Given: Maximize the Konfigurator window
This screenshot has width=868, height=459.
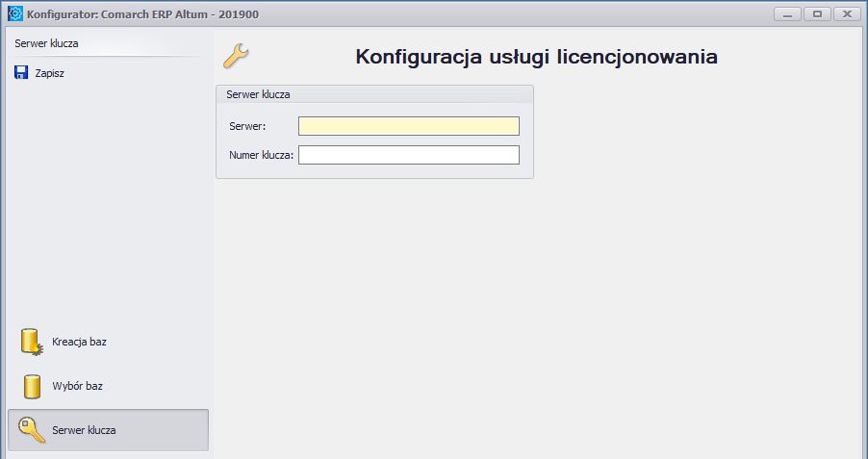Looking at the screenshot, I should click(x=817, y=13).
